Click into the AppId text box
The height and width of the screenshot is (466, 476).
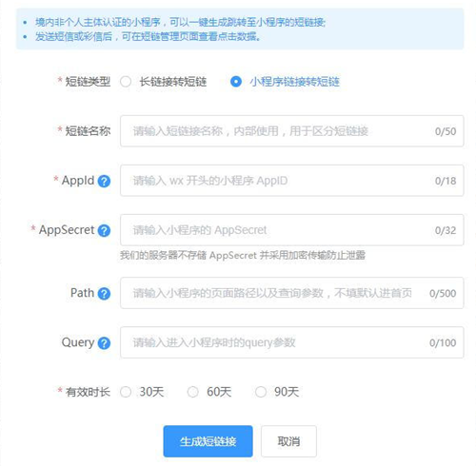tap(292, 181)
